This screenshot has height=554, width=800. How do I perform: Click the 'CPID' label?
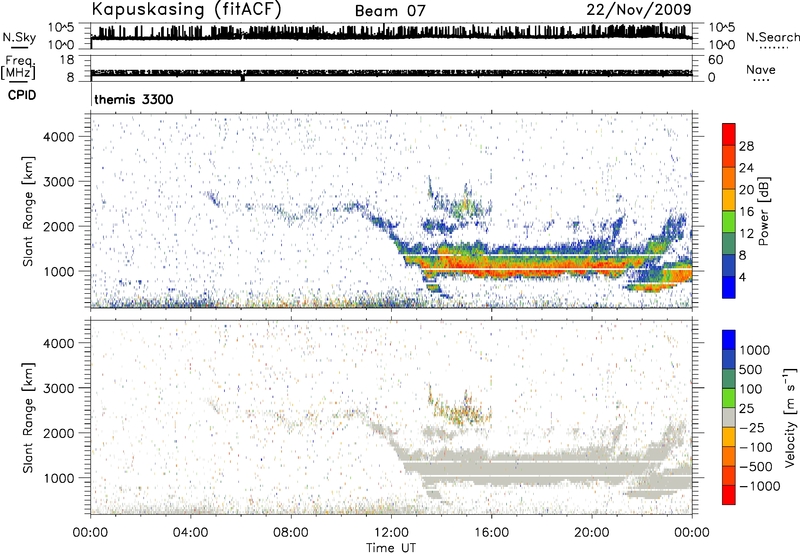click(x=22, y=95)
